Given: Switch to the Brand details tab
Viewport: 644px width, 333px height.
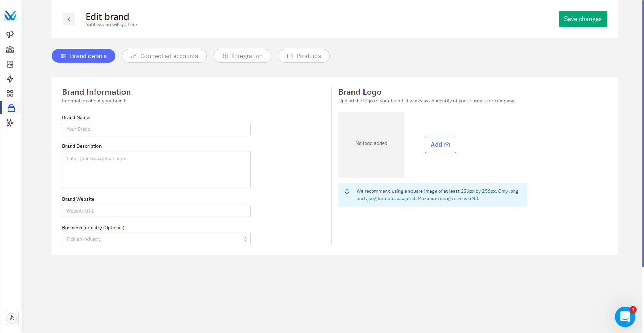Looking at the screenshot, I should coord(83,56).
